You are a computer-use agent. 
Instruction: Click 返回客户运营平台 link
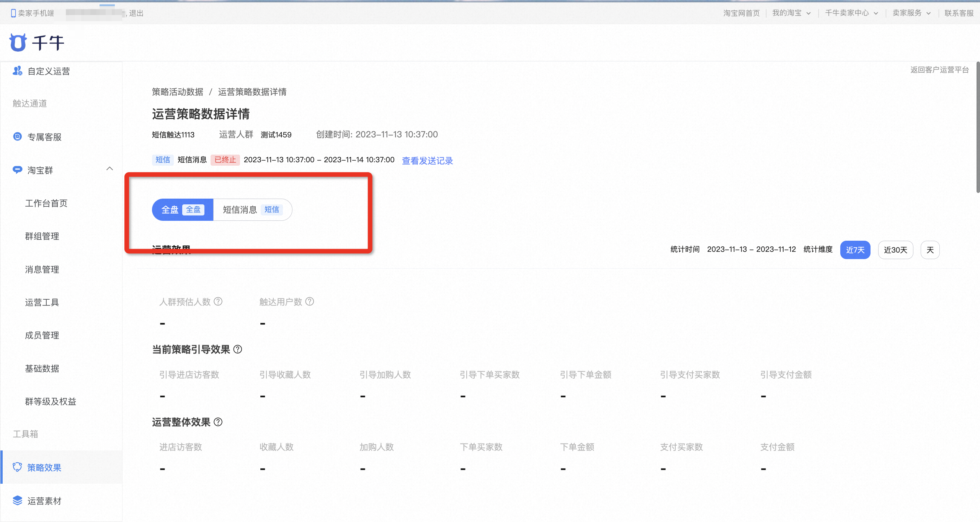(939, 70)
